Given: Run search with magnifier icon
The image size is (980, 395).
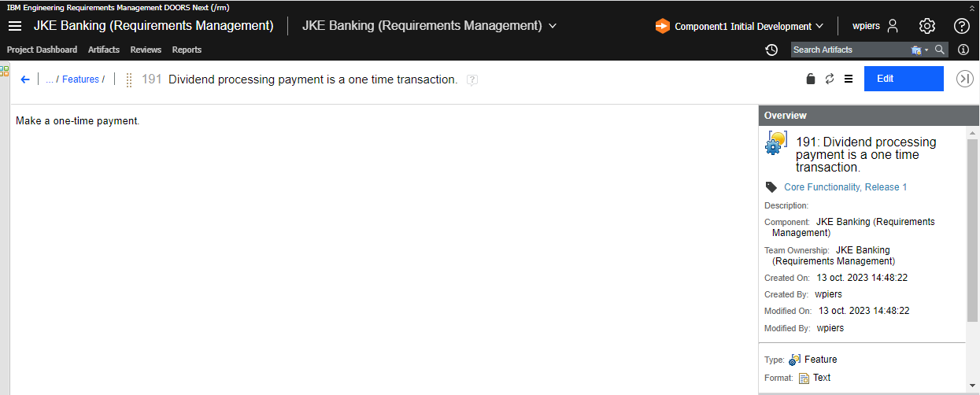Looking at the screenshot, I should pos(939,50).
